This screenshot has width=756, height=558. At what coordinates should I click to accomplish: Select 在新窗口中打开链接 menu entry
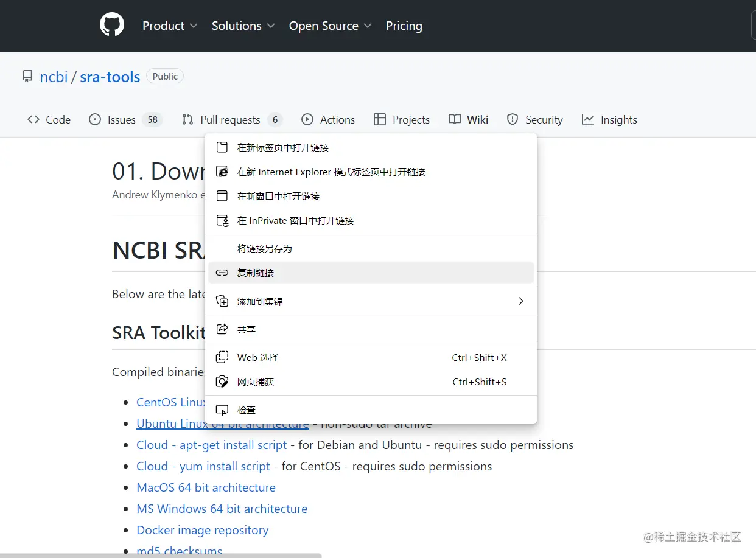pyautogui.click(x=371, y=196)
